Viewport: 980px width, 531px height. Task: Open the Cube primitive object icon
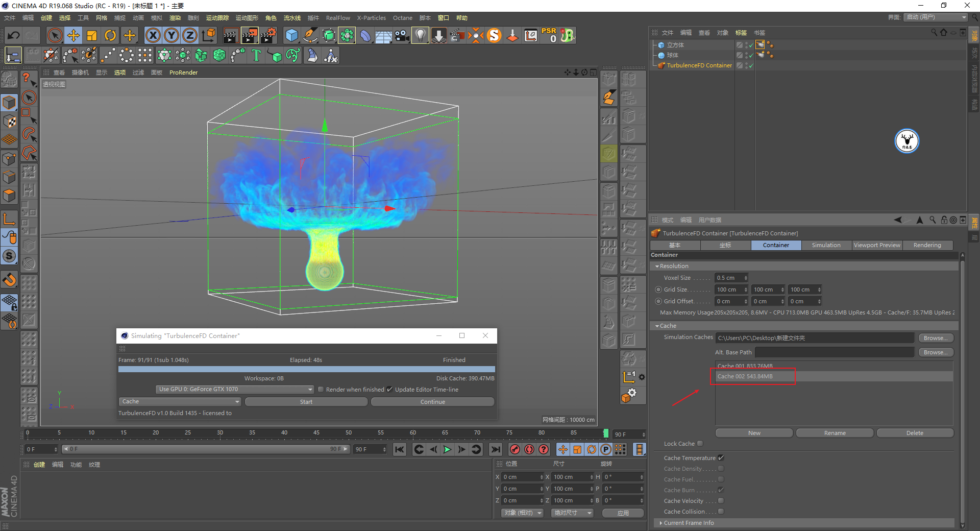tap(291, 35)
